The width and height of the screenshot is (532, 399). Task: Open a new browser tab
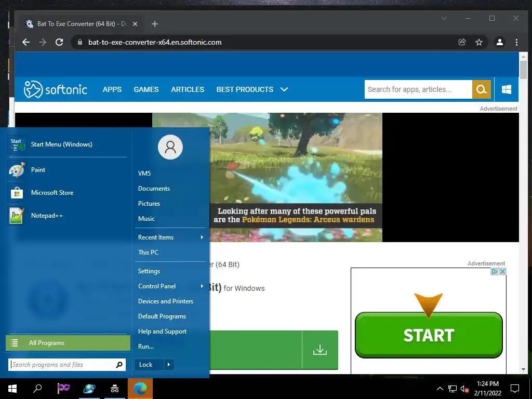pyautogui.click(x=155, y=24)
